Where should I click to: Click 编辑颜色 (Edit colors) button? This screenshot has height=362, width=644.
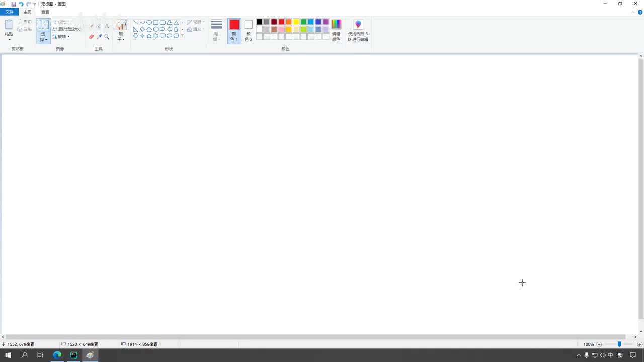point(336,31)
